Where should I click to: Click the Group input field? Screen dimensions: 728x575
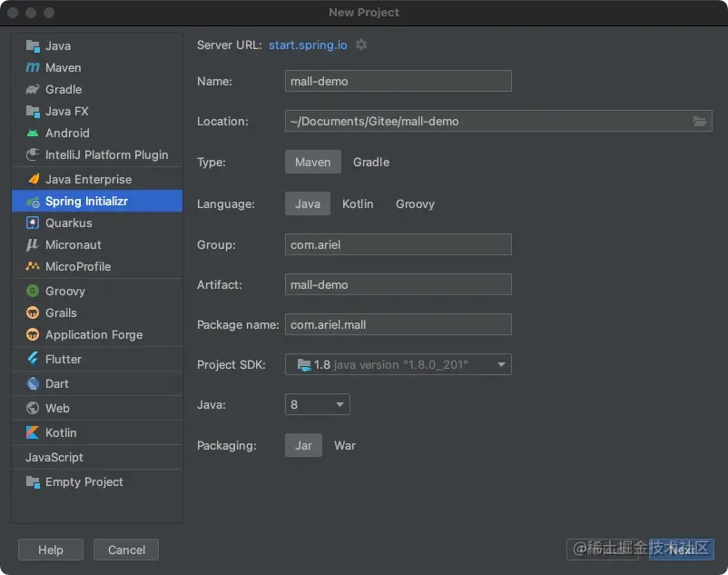click(x=398, y=244)
